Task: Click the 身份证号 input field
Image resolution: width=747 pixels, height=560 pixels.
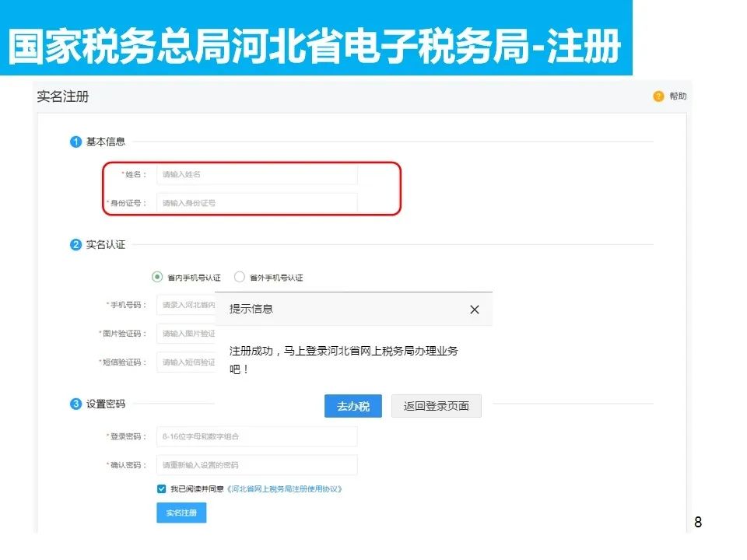Action: 257,203
